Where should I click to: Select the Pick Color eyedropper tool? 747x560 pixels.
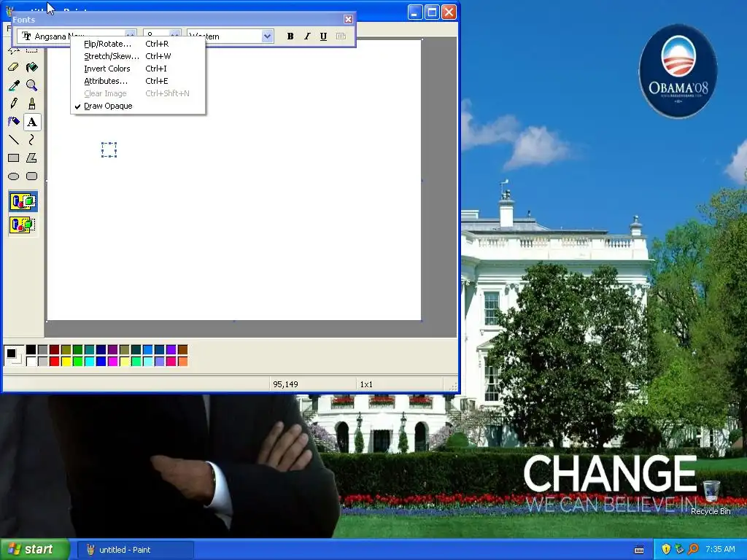[x=13, y=85]
